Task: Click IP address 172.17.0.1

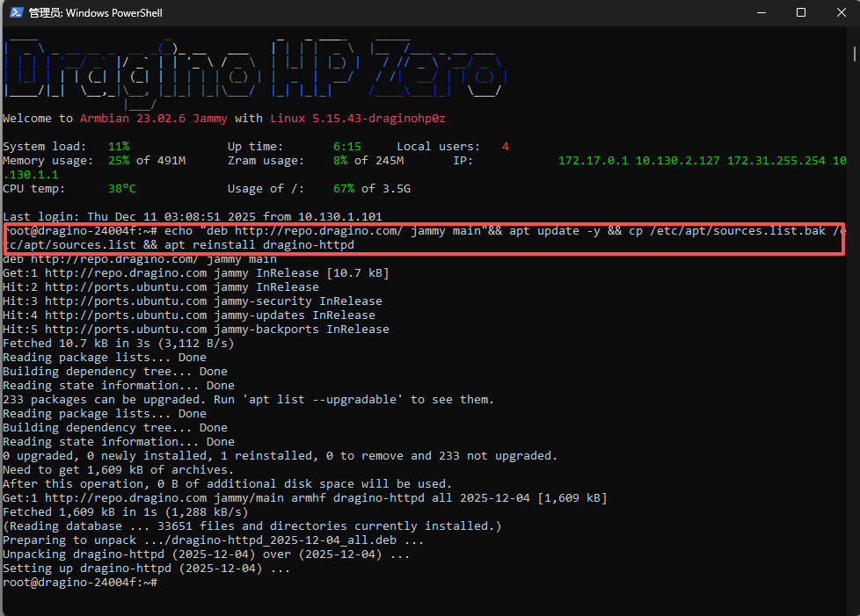Action: click(593, 161)
